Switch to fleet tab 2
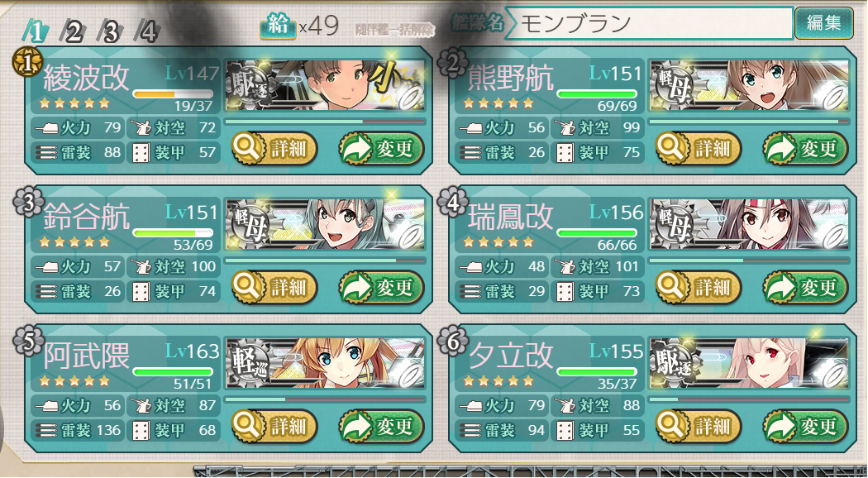This screenshot has height=478, width=868. [73, 32]
